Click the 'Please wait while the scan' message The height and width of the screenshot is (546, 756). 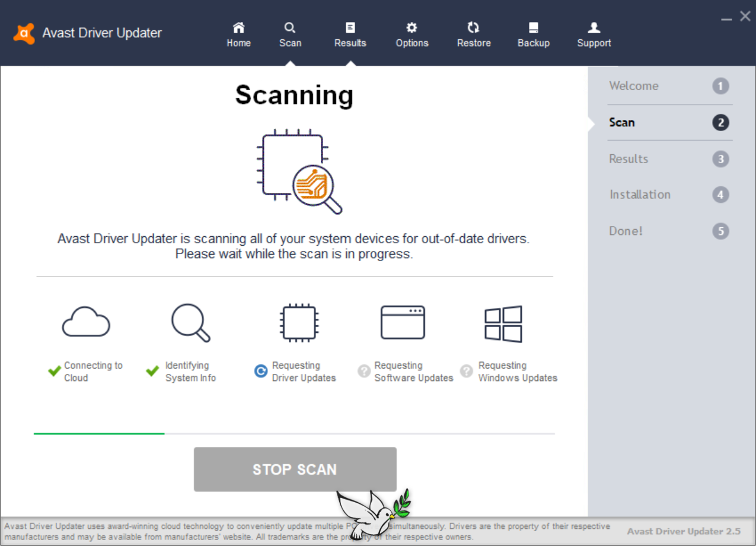(294, 254)
